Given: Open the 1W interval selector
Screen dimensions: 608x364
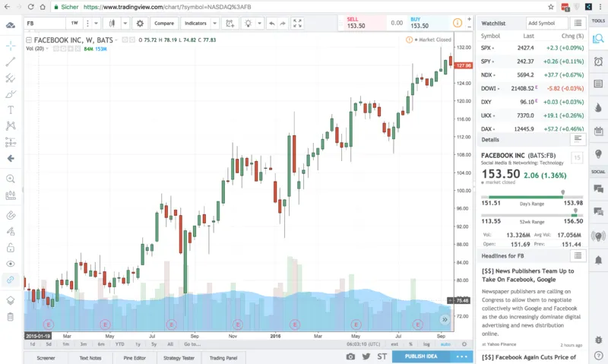Looking at the screenshot, I should coord(74,24).
